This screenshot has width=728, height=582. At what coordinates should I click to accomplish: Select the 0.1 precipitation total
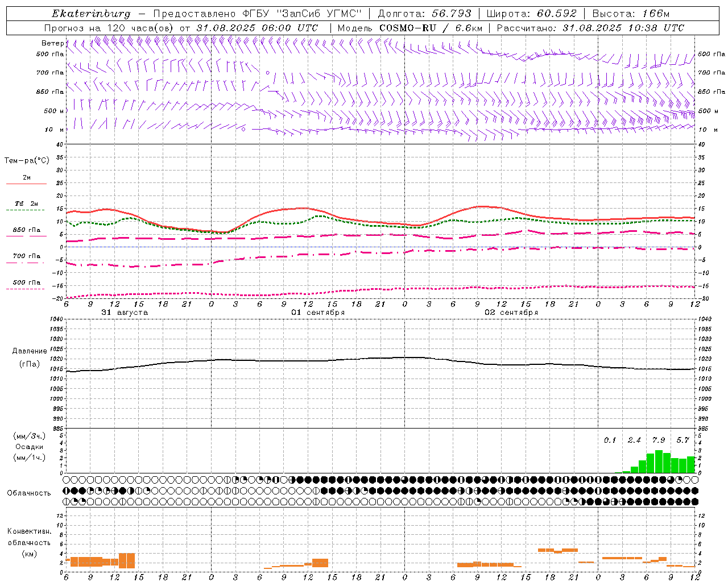610,440
